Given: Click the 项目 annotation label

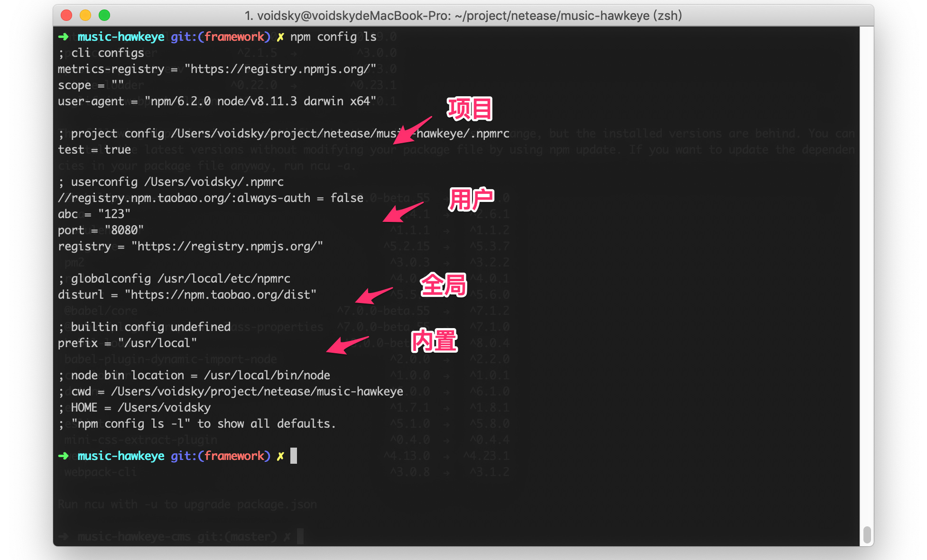Looking at the screenshot, I should 469,109.
